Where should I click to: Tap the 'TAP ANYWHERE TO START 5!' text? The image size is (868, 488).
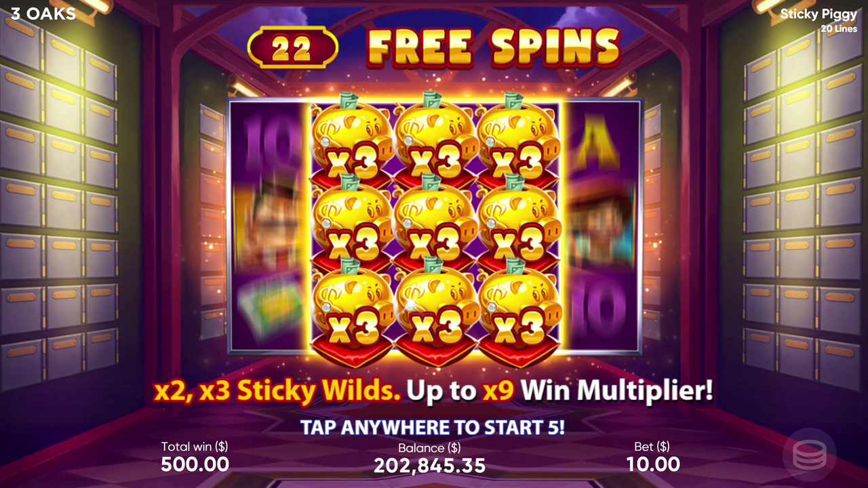click(433, 428)
